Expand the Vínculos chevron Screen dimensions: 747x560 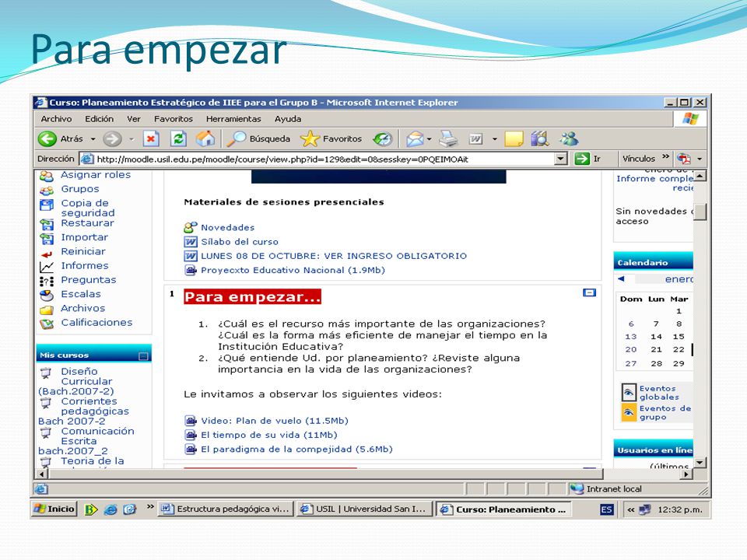coord(665,157)
